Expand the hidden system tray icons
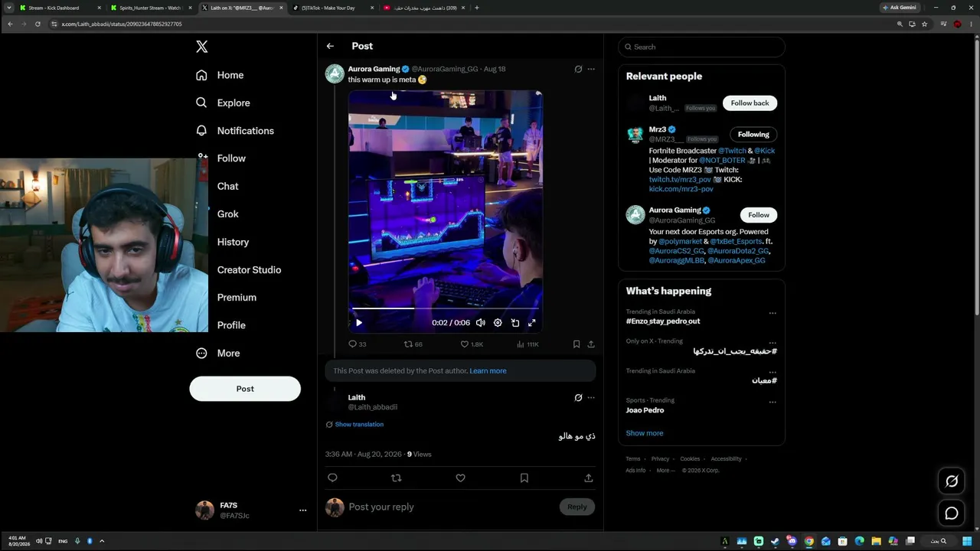The width and height of the screenshot is (980, 551). pyautogui.click(x=102, y=541)
